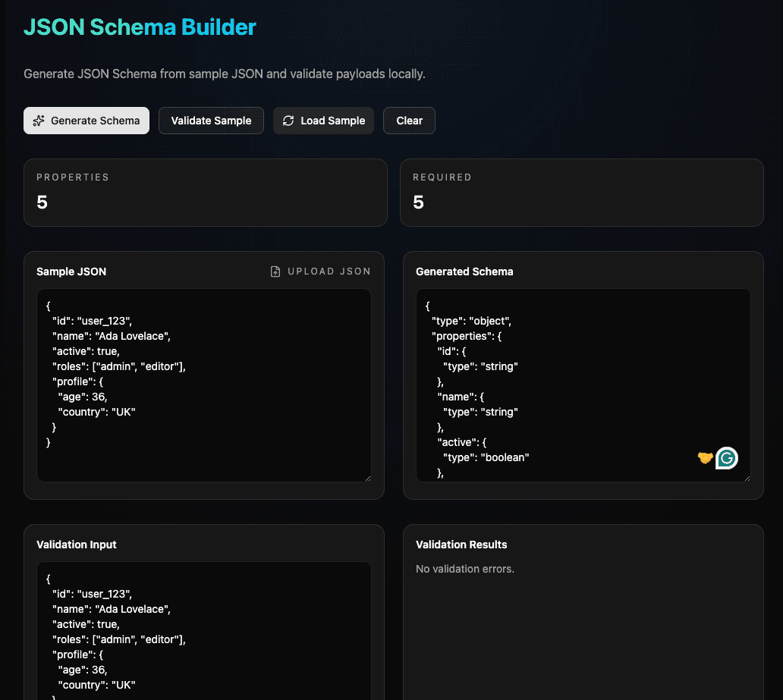
Task: Click the Grammarly icon in the schema box
Action: (726, 458)
